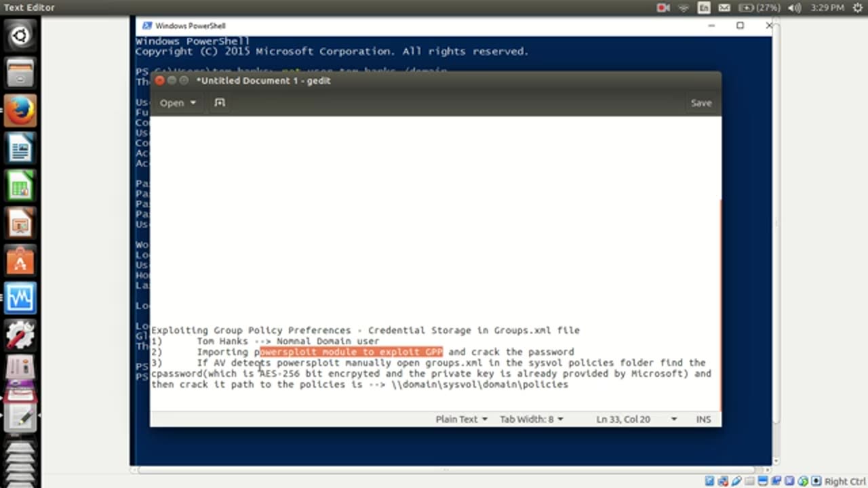
Task: Click the VirtualBox keyboard capture icon by Right Ctrl
Action: (817, 481)
